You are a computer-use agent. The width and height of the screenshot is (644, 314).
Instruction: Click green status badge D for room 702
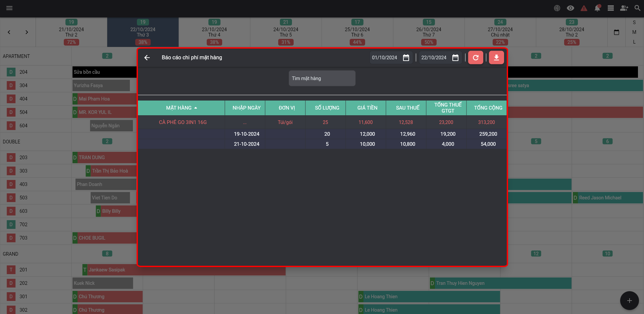click(11, 225)
